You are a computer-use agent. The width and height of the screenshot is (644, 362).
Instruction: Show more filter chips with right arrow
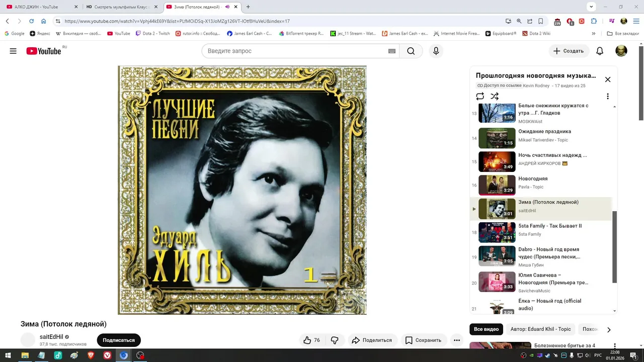point(609,330)
